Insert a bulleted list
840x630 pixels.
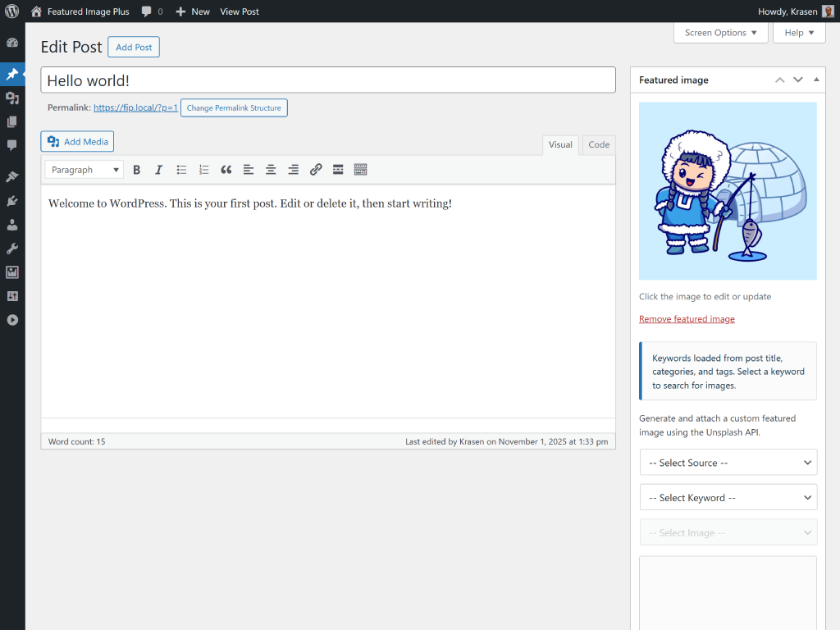coord(181,170)
